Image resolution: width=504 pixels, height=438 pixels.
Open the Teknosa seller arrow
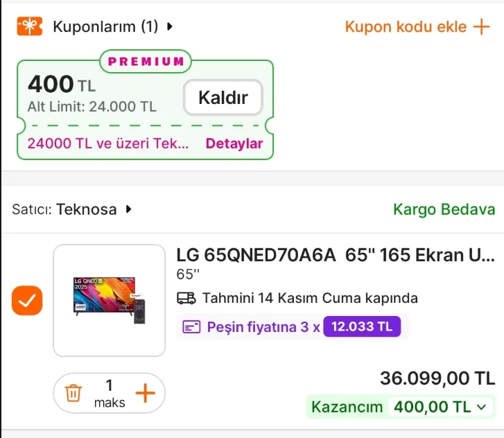pyautogui.click(x=128, y=209)
